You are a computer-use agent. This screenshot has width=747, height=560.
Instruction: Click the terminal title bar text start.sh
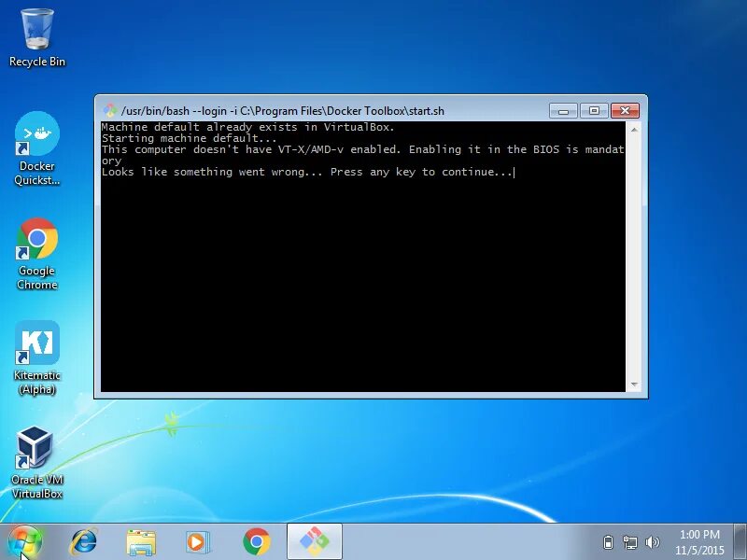[283, 111]
